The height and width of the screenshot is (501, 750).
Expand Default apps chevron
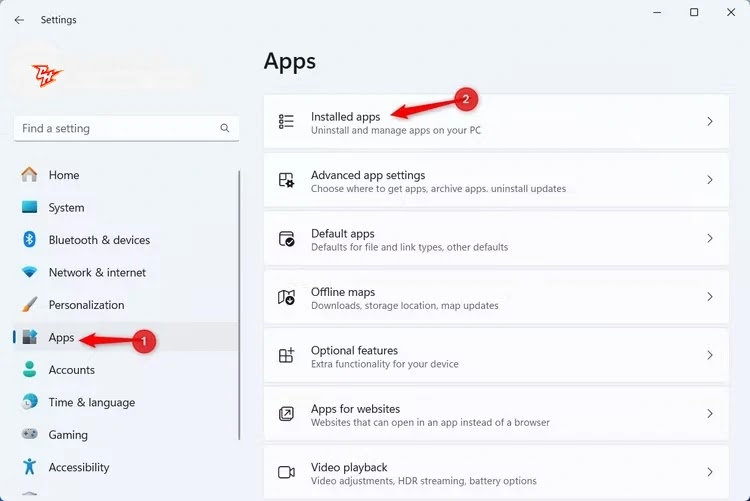710,238
